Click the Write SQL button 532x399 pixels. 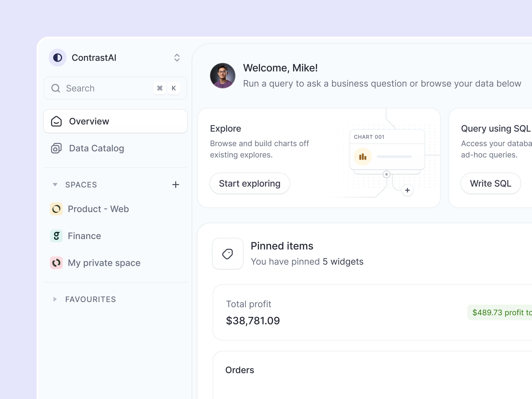(x=491, y=184)
